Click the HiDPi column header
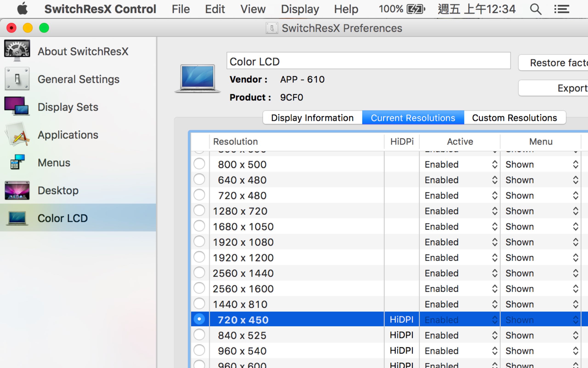The width and height of the screenshot is (588, 368). (402, 141)
